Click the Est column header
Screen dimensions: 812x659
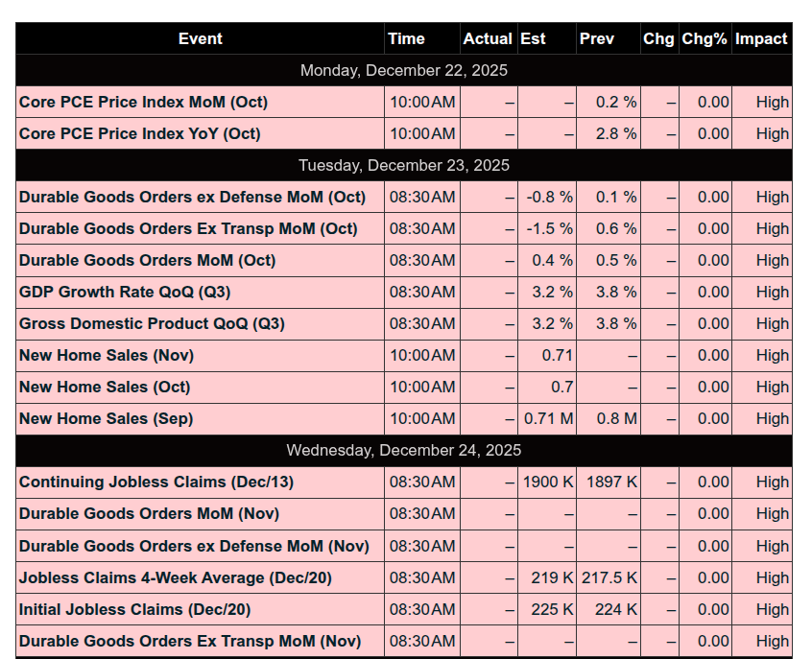pyautogui.click(x=533, y=39)
